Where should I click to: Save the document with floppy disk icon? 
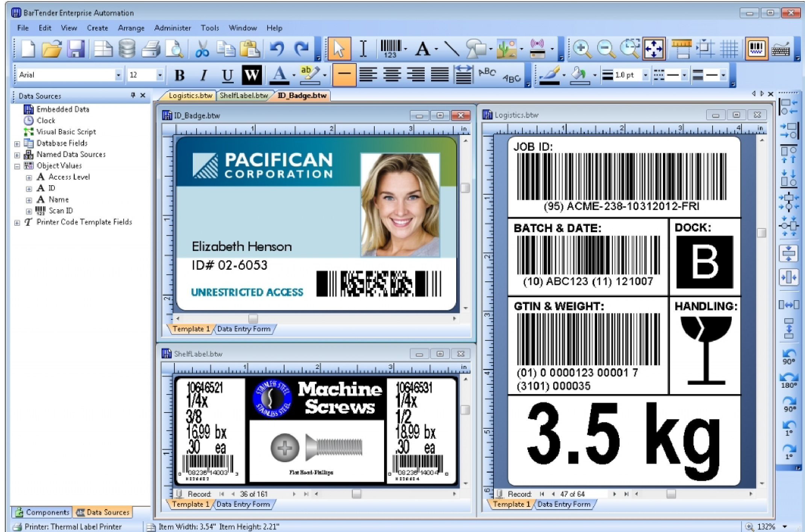click(76, 49)
